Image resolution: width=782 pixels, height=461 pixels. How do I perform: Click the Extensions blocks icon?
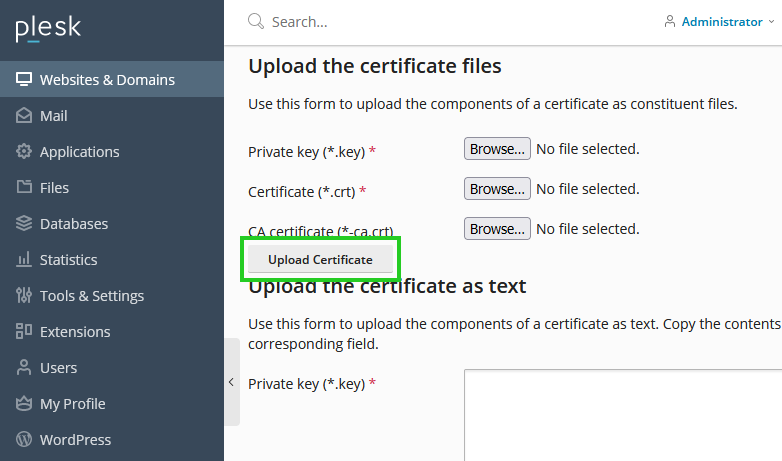click(23, 331)
